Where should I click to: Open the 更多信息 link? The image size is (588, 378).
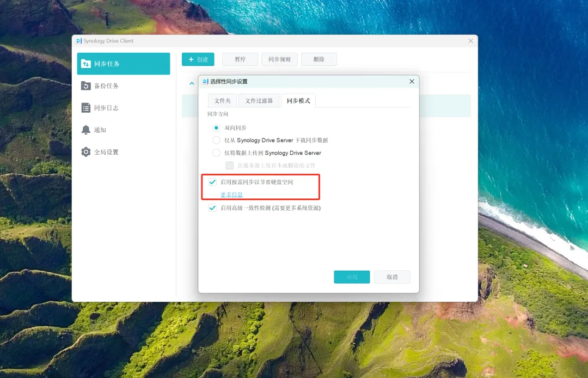[x=231, y=194]
